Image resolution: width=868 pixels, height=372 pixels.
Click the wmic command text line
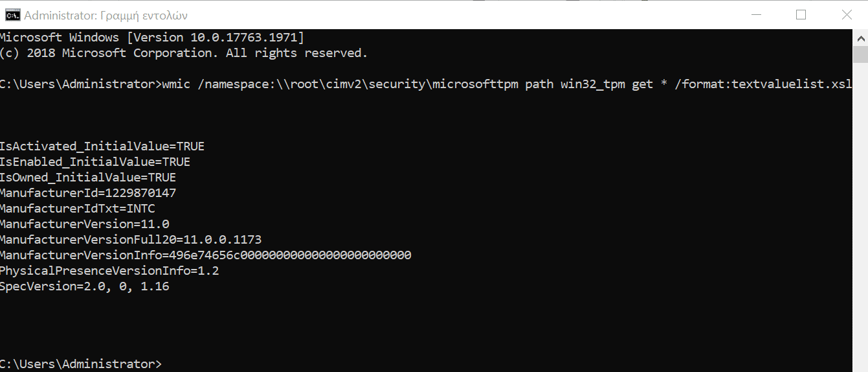(x=426, y=84)
